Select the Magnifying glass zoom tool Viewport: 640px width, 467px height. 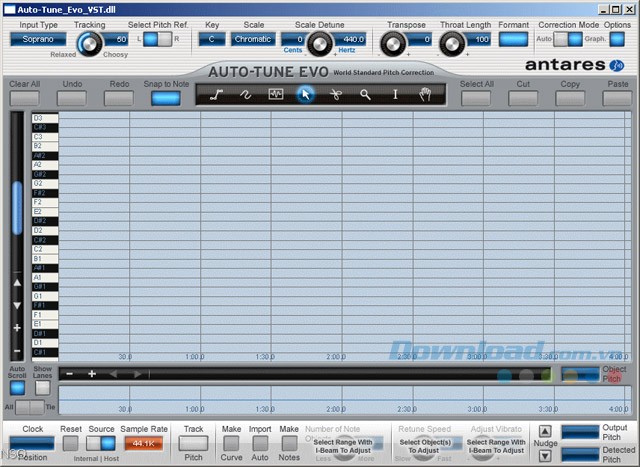point(365,95)
